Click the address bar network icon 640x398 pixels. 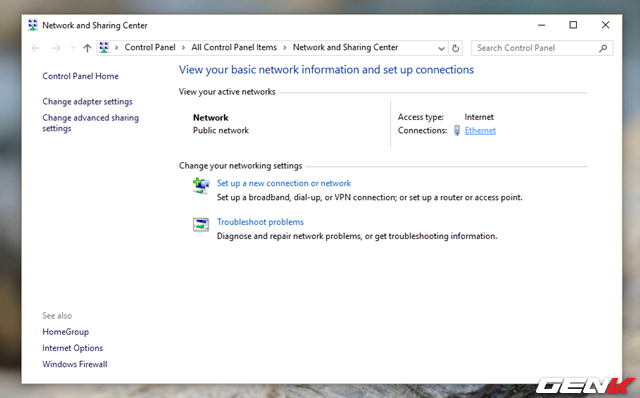(x=104, y=48)
